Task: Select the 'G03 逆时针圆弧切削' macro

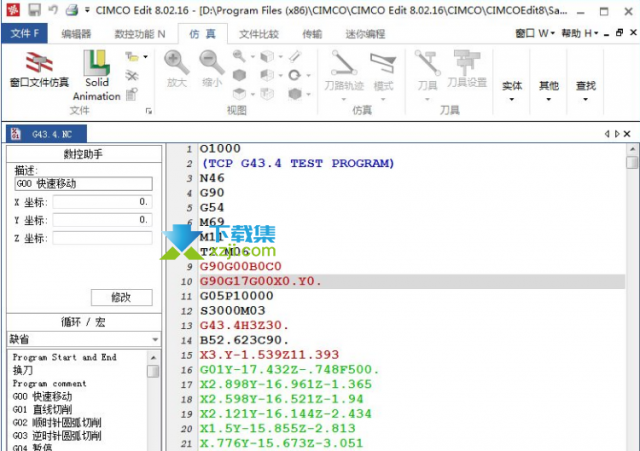Action: (57, 435)
